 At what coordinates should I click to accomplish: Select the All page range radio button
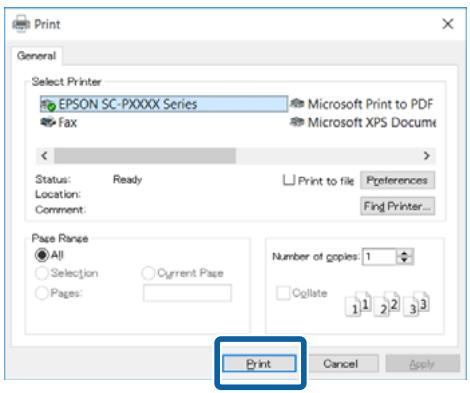point(42,255)
